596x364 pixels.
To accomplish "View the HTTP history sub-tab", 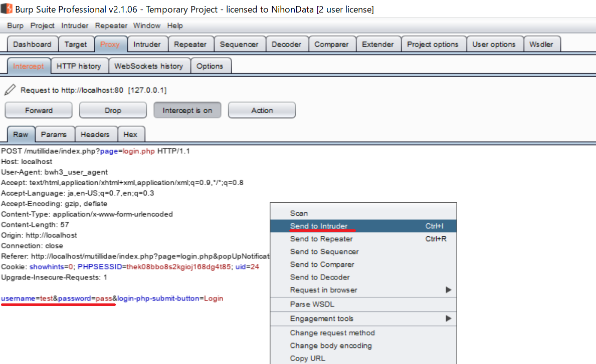I will click(79, 66).
